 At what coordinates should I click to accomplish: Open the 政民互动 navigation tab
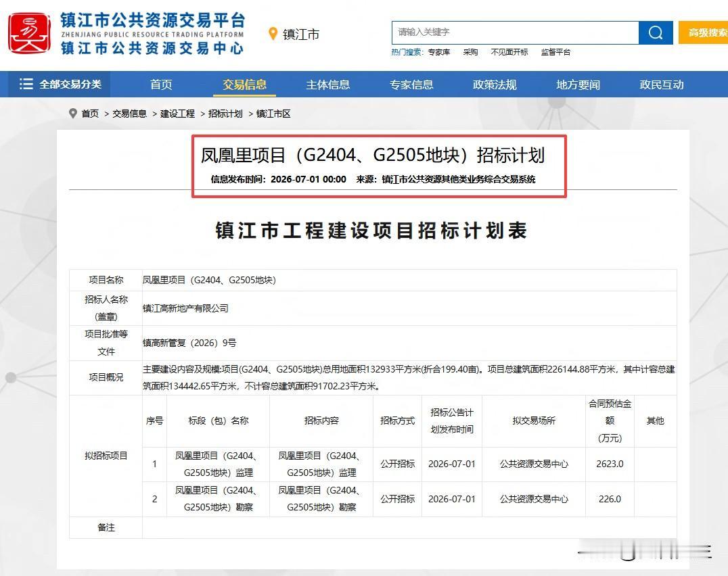[x=662, y=85]
